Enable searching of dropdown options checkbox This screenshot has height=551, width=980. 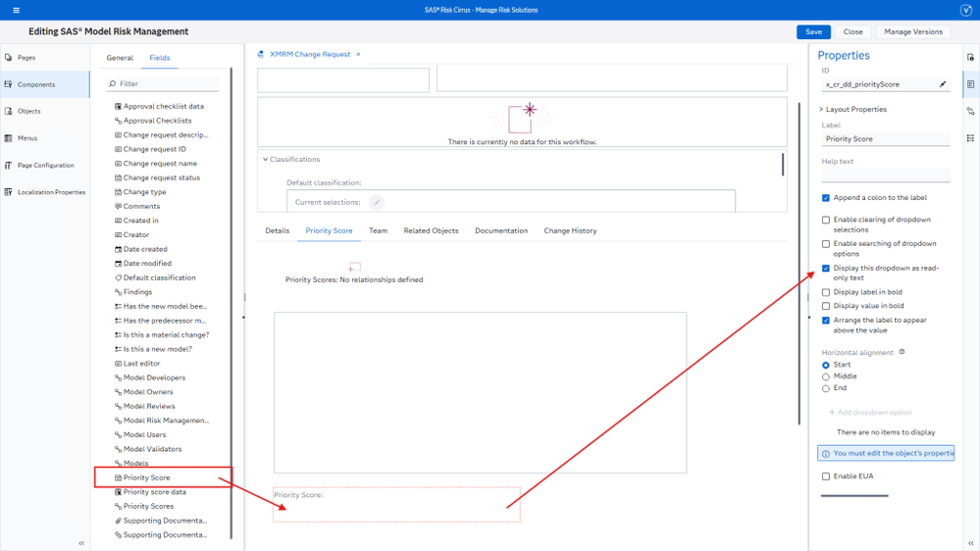[826, 244]
